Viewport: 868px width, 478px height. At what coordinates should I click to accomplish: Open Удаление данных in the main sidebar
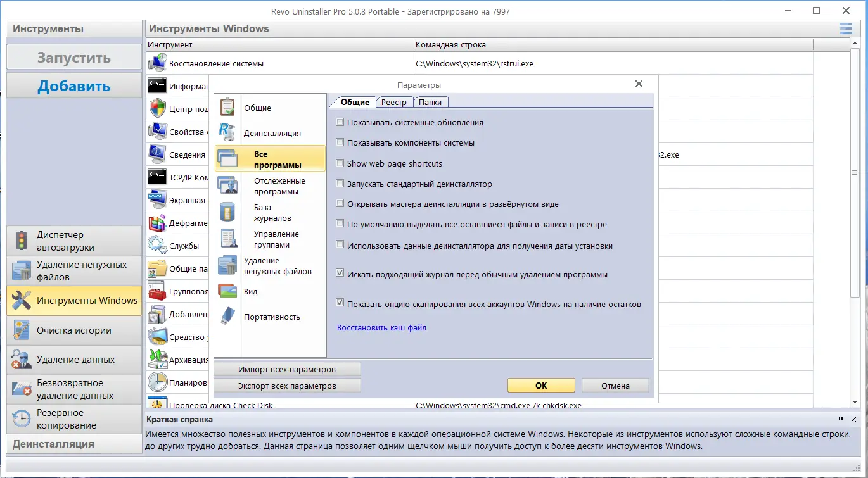[74, 360]
